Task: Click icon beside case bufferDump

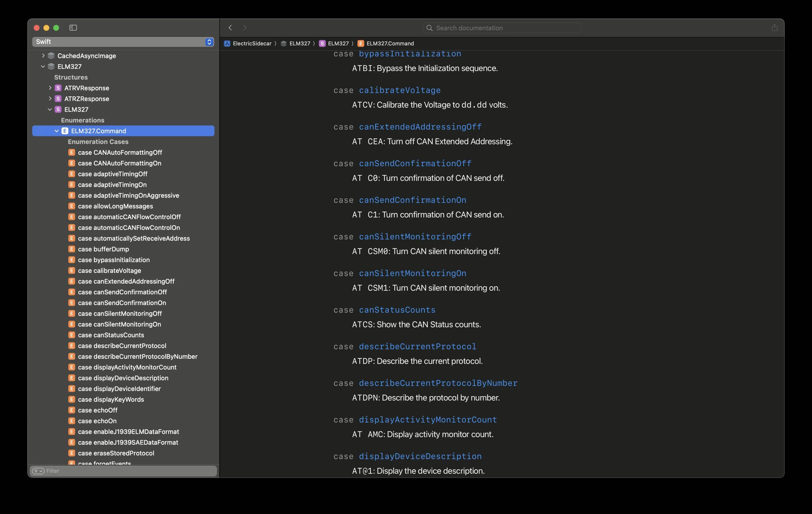Action: 71,249
